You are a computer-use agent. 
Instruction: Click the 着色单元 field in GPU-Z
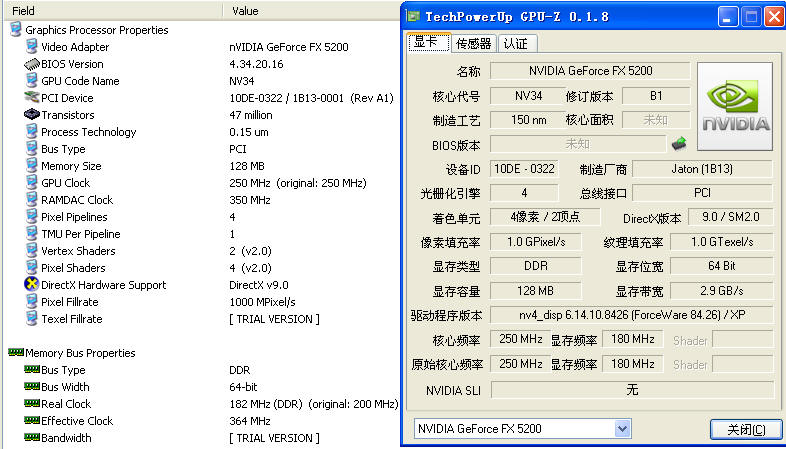point(545,217)
